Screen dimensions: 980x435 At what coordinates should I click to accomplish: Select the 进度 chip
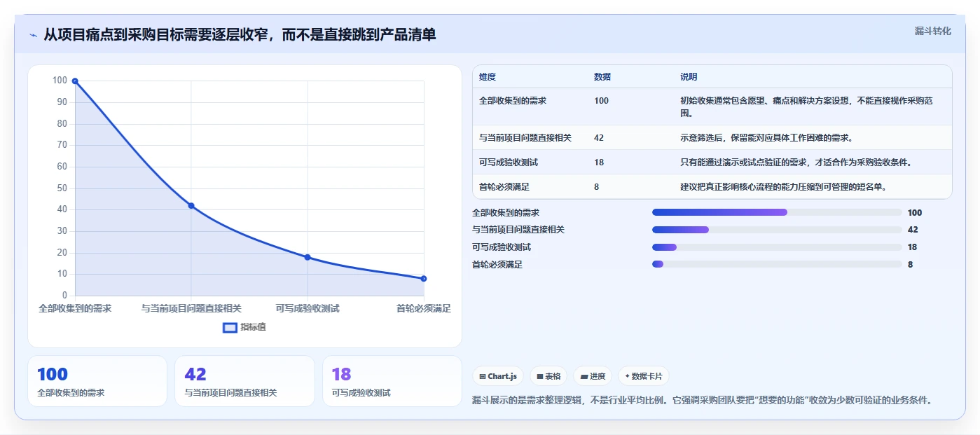pos(593,376)
